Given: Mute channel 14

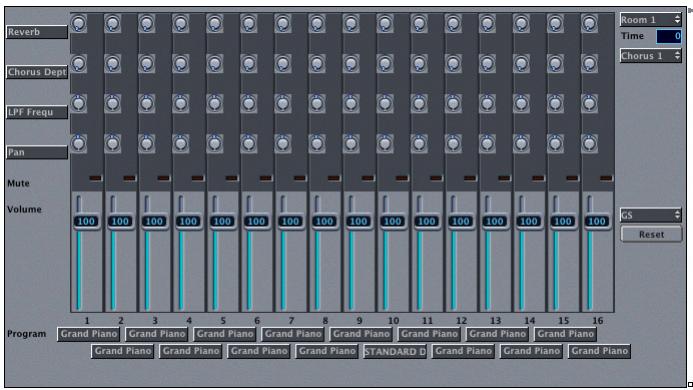Looking at the screenshot, I should pyautogui.click(x=538, y=178).
